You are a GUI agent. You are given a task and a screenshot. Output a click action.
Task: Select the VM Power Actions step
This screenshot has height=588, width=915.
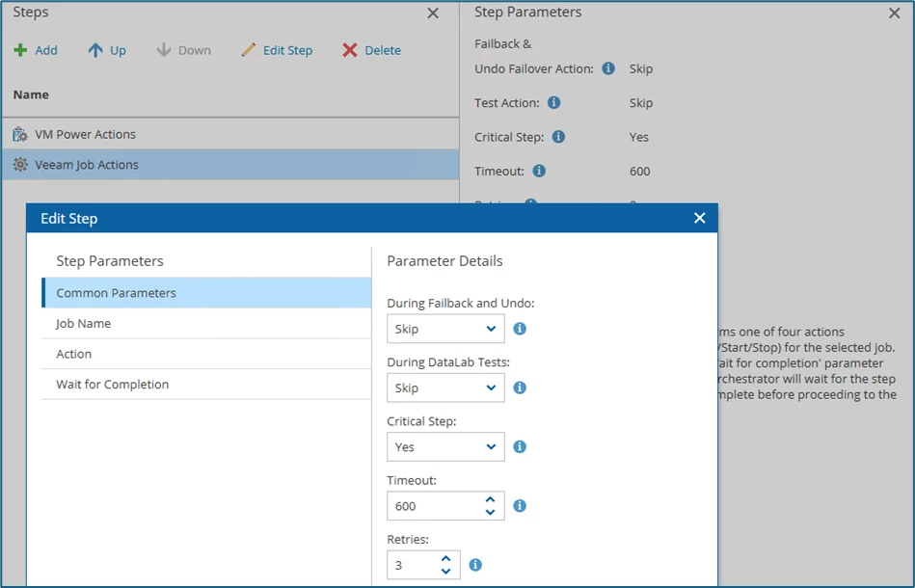coord(85,134)
